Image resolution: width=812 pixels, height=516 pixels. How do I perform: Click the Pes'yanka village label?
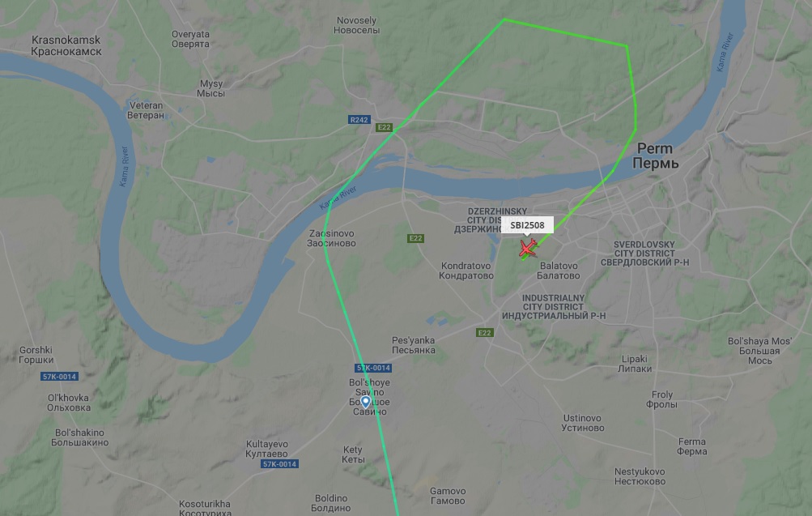click(x=413, y=345)
